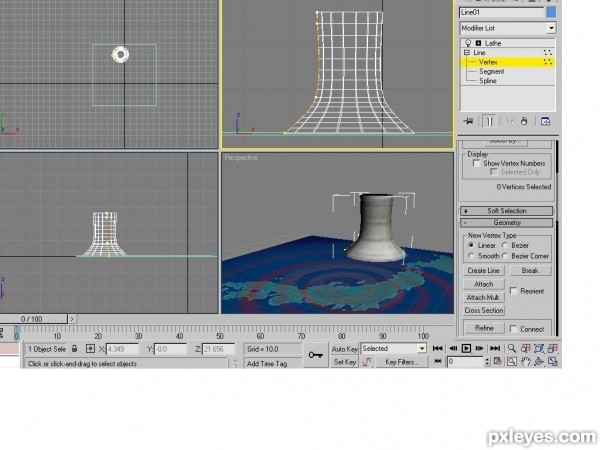Toggle Key Mode next to frame field

438,361
